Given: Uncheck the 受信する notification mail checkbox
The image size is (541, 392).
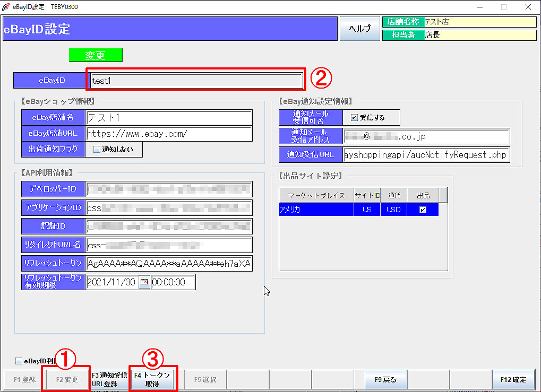Looking at the screenshot, I should coord(354,118).
